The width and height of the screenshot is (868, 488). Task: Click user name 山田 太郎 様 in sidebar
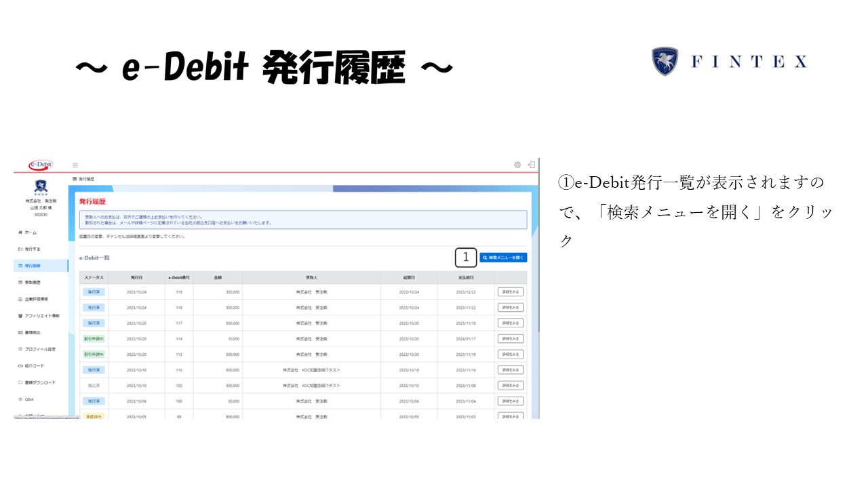[x=41, y=208]
